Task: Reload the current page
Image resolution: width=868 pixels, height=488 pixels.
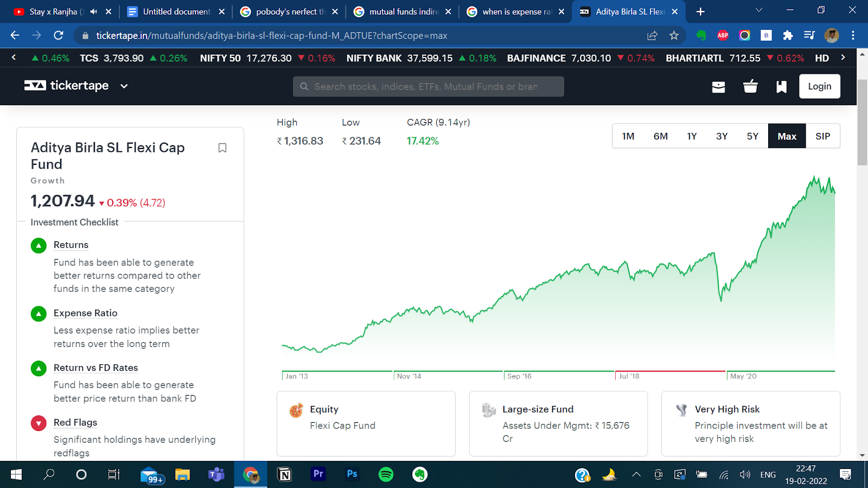Action: tap(59, 35)
